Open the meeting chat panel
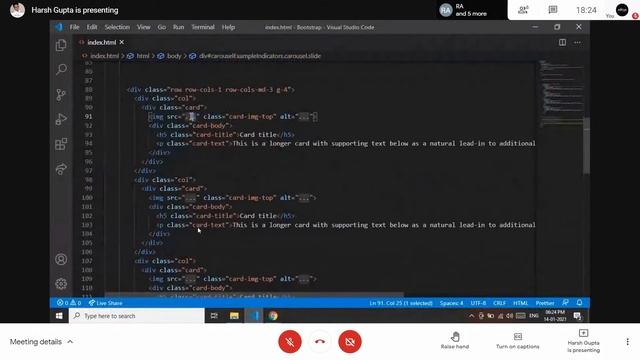The height and width of the screenshot is (360, 640). (553, 10)
